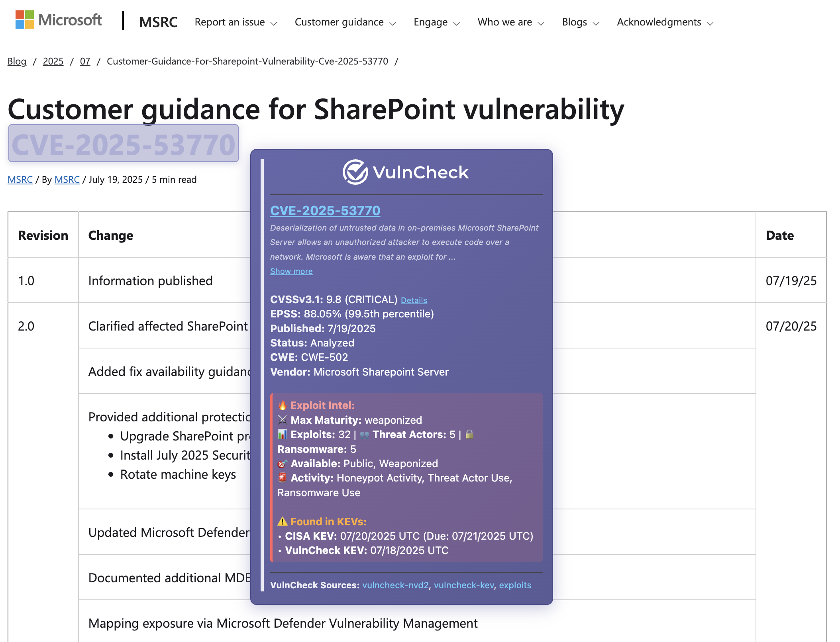Open the exploits source link

point(515,585)
